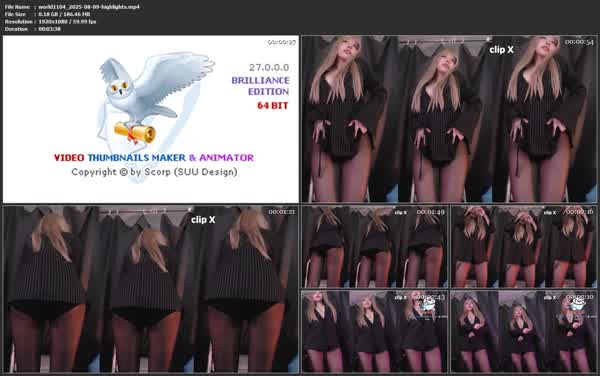Click the cartoon sticker in last thumbnail
Screen dimensions: 600x376
point(576,304)
